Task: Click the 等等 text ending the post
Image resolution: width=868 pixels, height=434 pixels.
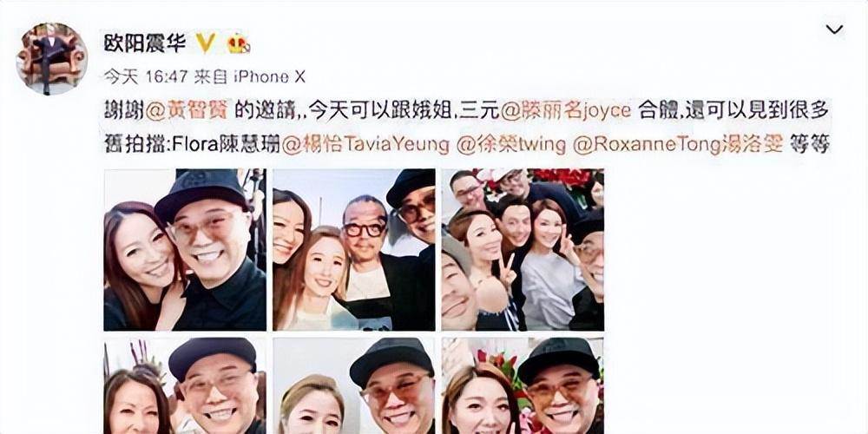Action: (809, 144)
